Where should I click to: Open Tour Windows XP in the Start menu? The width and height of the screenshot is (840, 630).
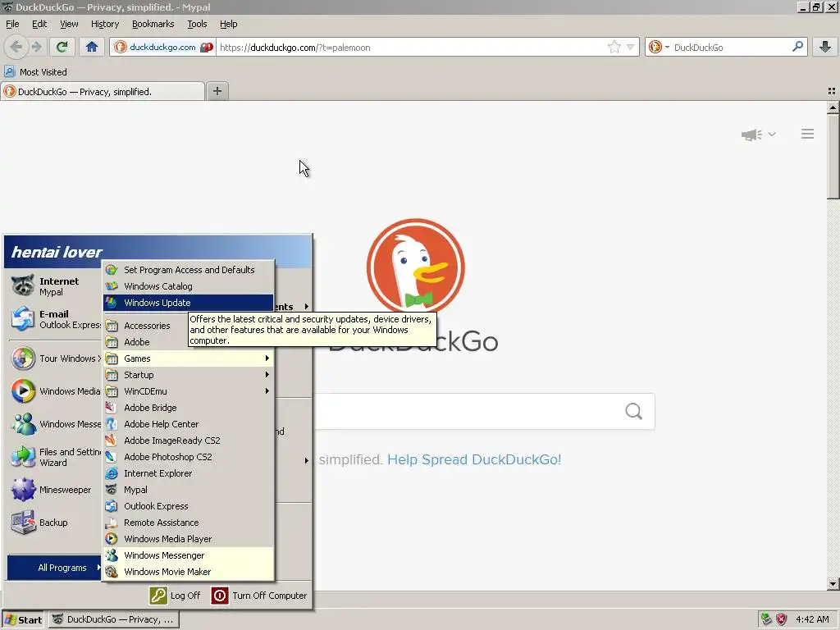pos(54,358)
